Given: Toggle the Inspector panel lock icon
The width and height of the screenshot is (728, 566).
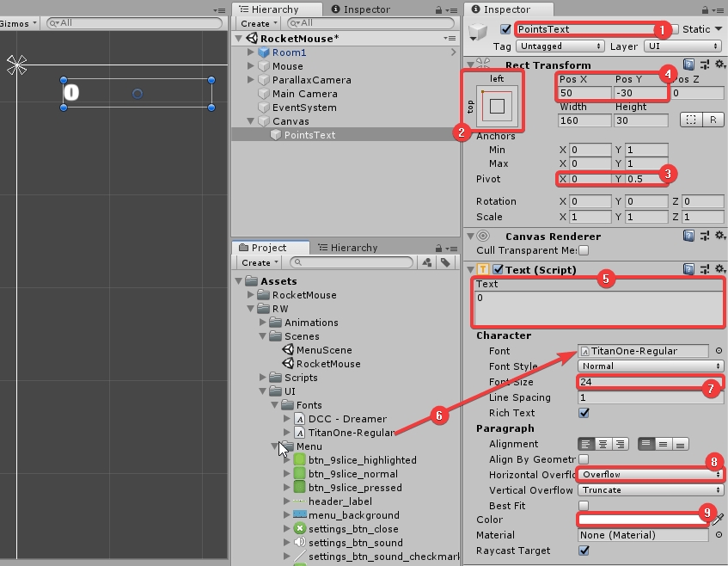Looking at the screenshot, I should (x=707, y=9).
